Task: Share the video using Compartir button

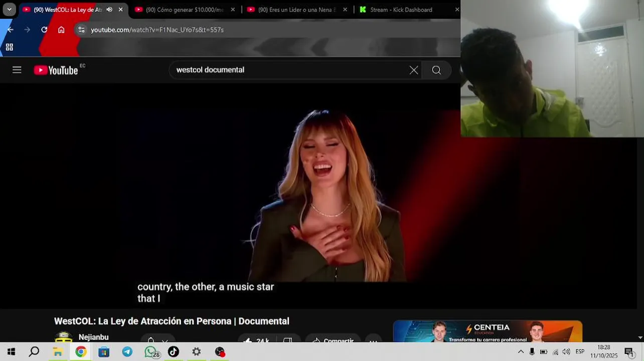Action: 333,339
